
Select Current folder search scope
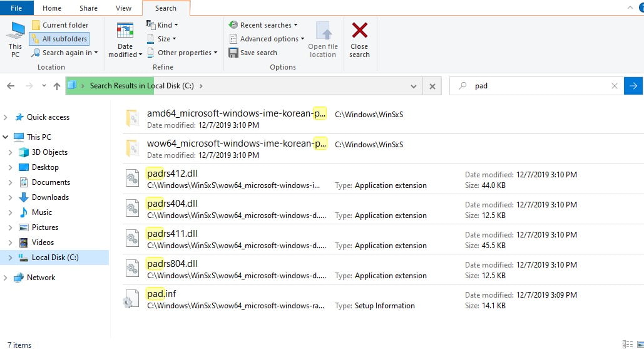point(60,25)
